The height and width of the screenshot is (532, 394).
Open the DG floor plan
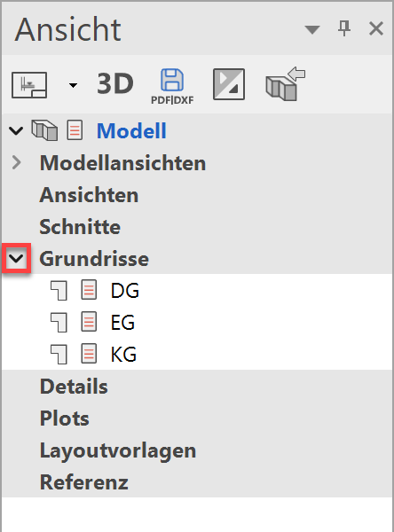124,291
